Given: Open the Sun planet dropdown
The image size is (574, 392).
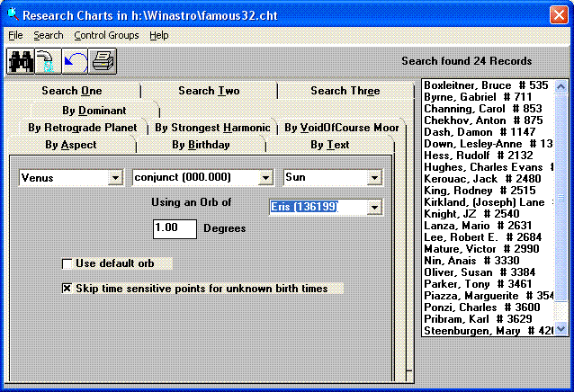Looking at the screenshot, I should pyautogui.click(x=372, y=178).
